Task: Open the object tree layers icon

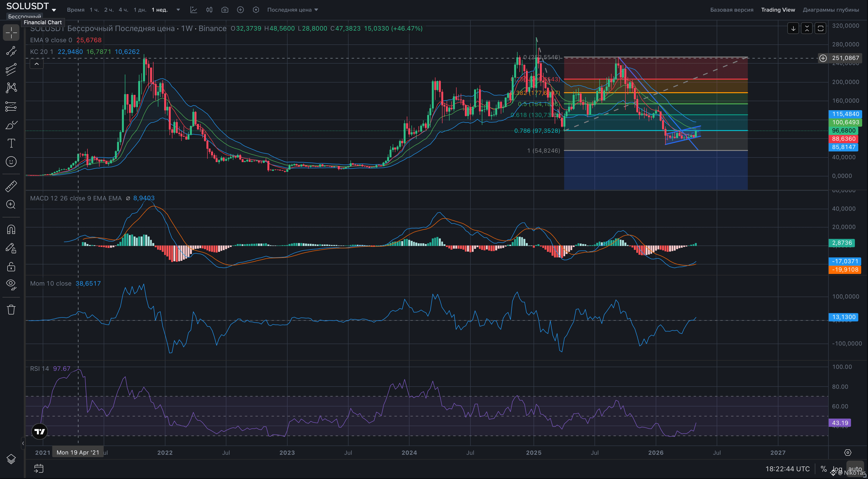Action: (x=11, y=459)
